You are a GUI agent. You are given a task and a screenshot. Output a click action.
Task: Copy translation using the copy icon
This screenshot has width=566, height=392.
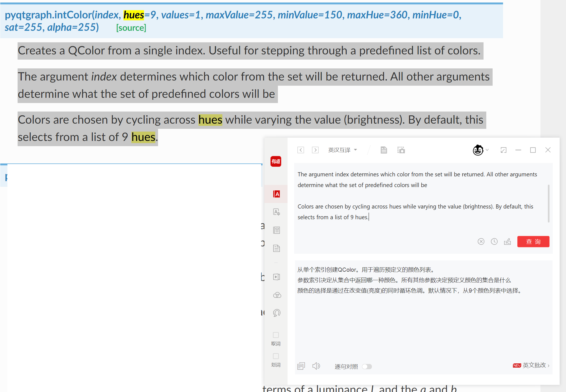[301, 366]
